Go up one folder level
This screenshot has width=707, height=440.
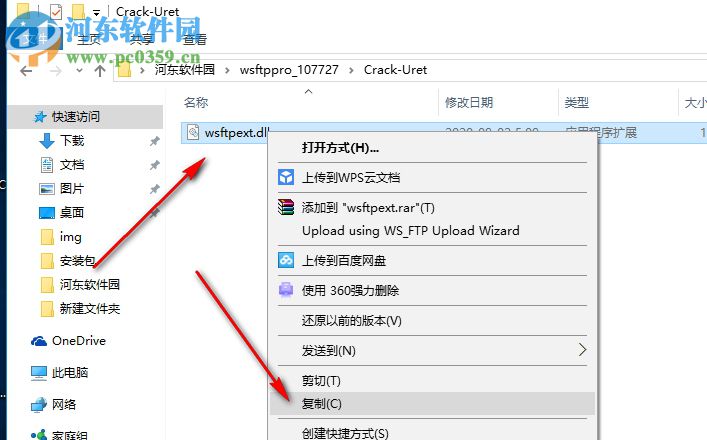(x=100, y=70)
